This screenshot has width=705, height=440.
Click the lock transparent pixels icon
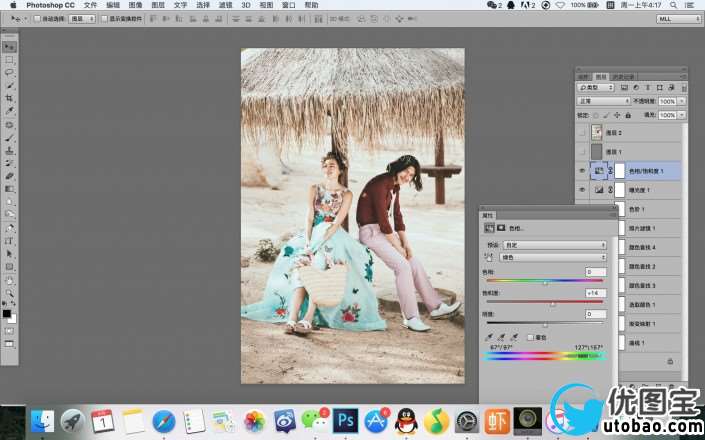(x=596, y=116)
